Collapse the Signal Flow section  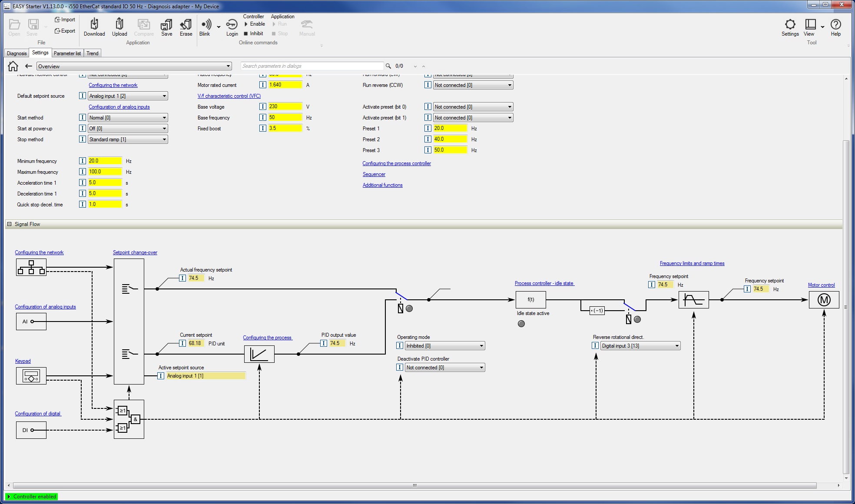[x=9, y=224]
